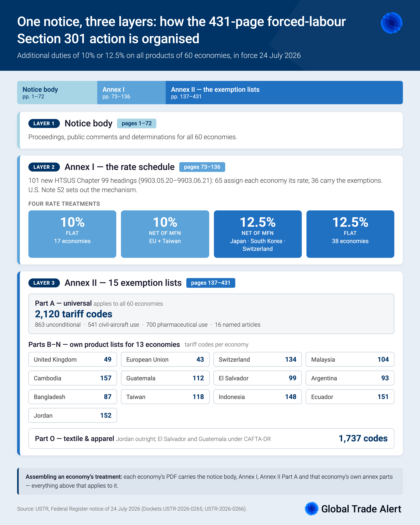420x525 pixels.
Task: Click the LAYER 1 badge
Action: pos(44,123)
